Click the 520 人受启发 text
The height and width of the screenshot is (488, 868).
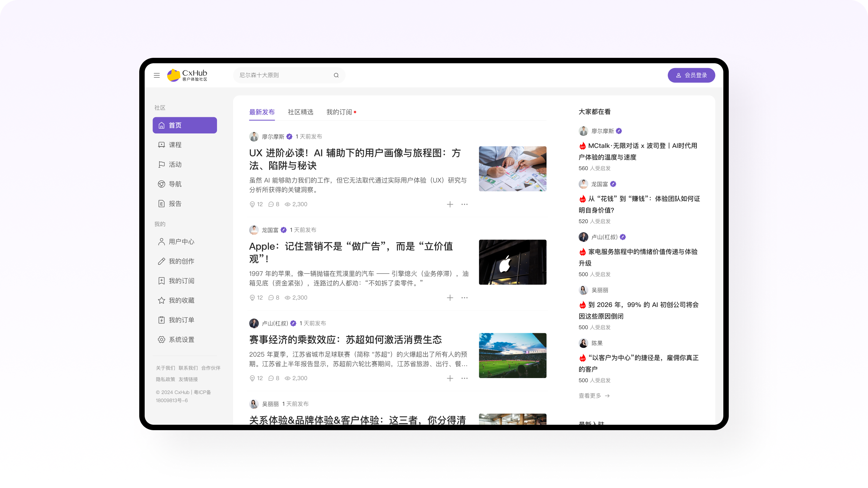pyautogui.click(x=594, y=221)
